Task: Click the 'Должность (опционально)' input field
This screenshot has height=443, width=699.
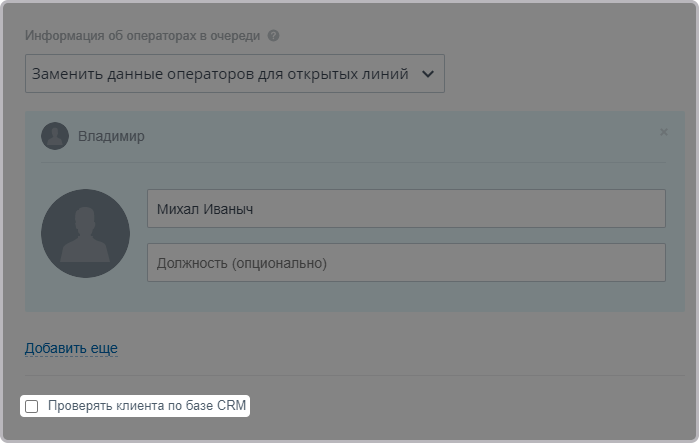Action: 405,263
